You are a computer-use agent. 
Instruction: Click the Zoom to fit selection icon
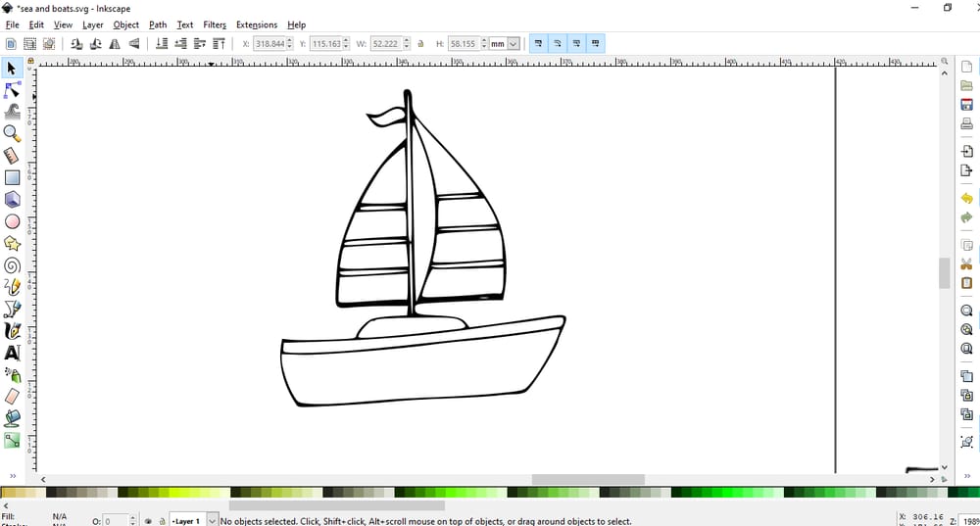(966, 311)
